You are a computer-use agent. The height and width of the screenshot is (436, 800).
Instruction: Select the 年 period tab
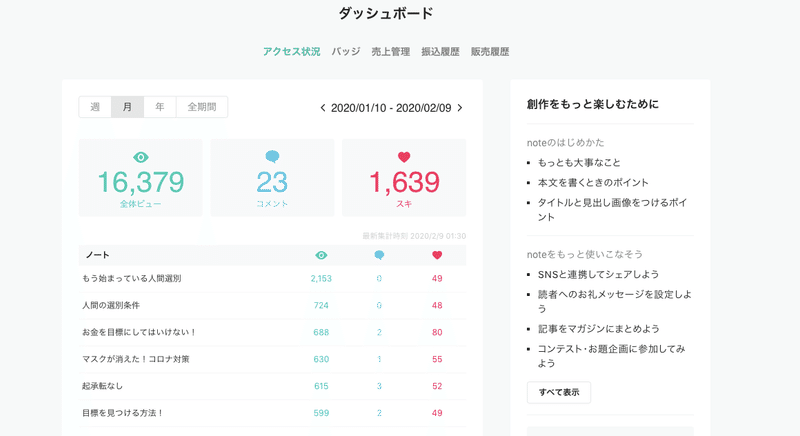pos(160,107)
